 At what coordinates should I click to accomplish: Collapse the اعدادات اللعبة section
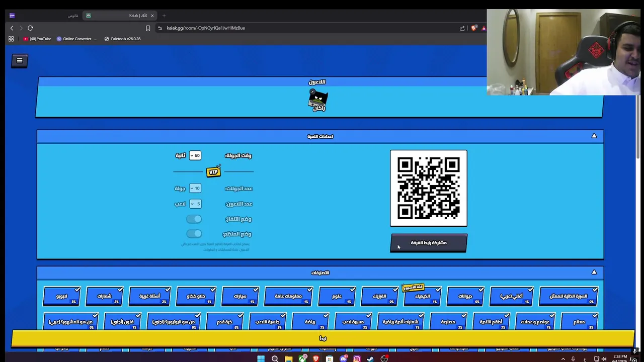click(x=594, y=136)
